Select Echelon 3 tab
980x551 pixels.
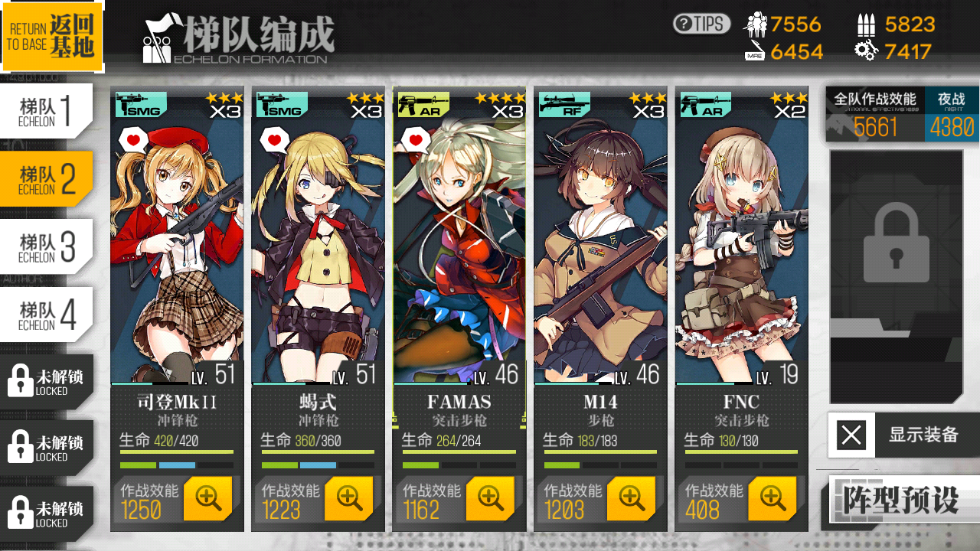(x=47, y=246)
